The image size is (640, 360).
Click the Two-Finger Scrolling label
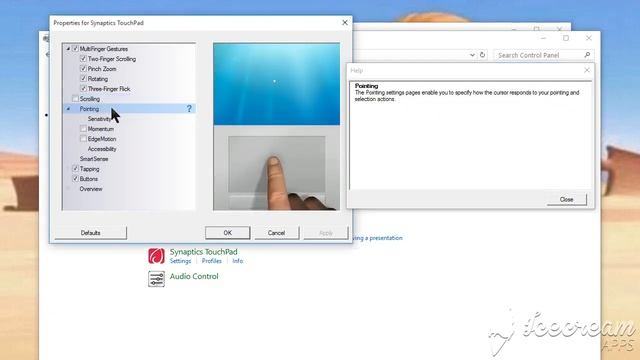pos(112,59)
